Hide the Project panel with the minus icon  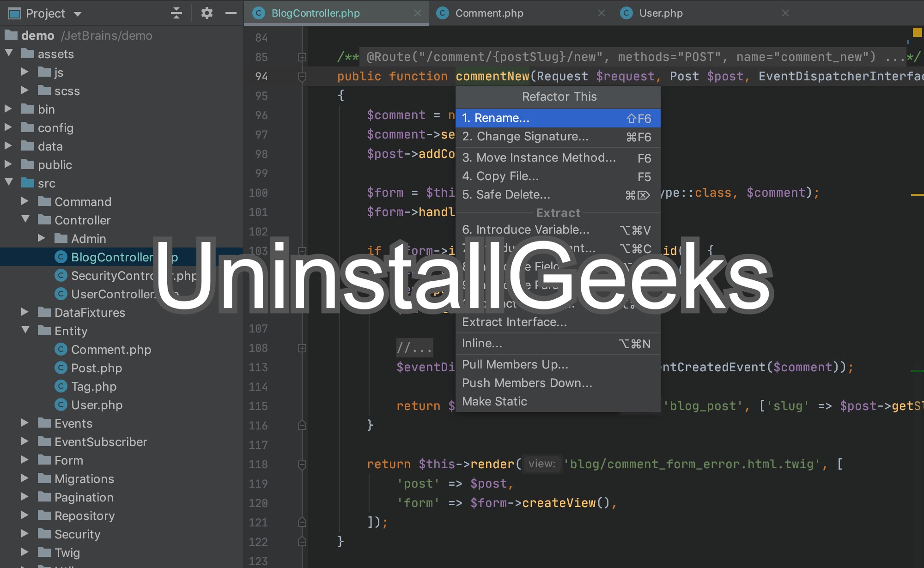tap(231, 13)
